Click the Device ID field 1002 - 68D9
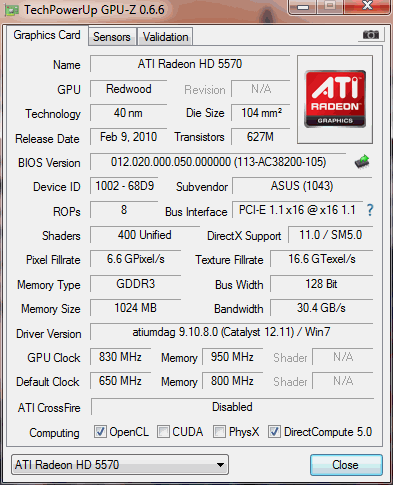The width and height of the screenshot is (393, 485). pos(124,186)
